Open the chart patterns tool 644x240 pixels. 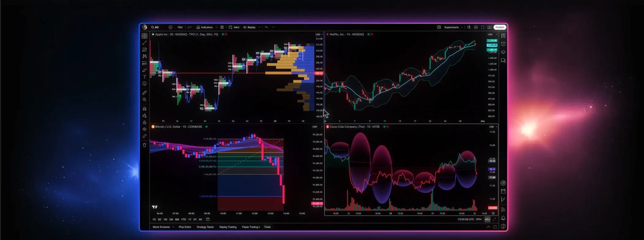tap(144, 56)
